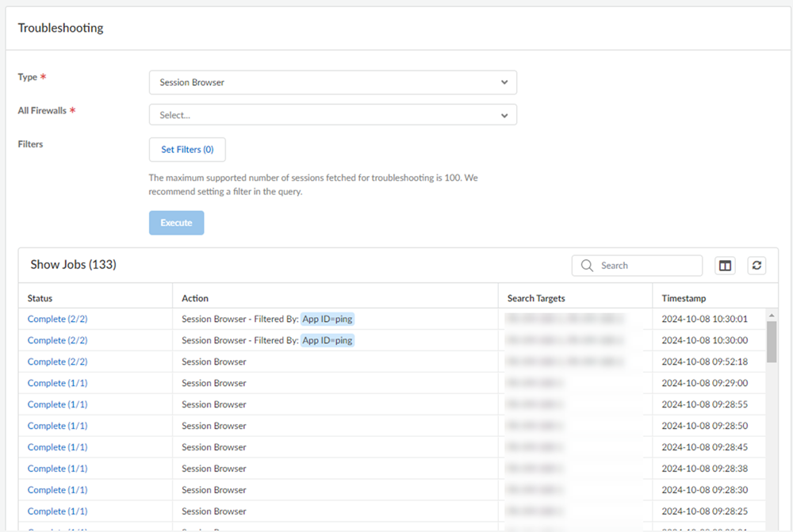The image size is (793, 532).
Task: Click the magnifying glass search icon
Action: coord(587,265)
